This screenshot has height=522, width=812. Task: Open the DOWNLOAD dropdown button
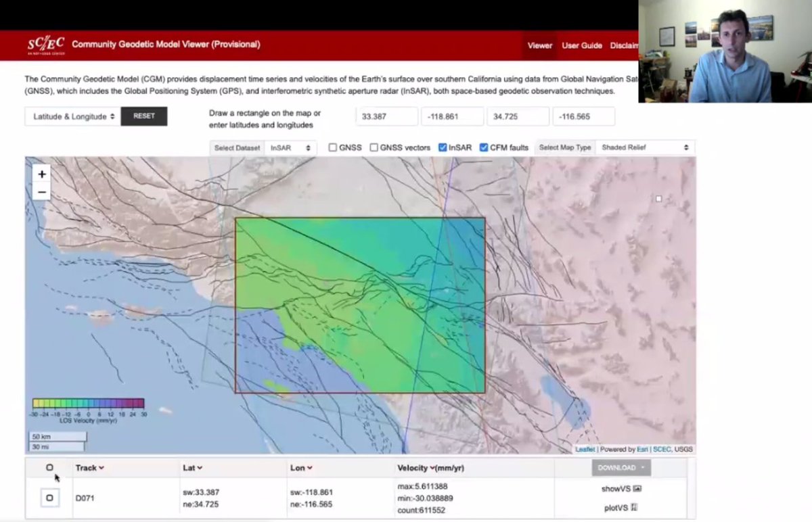(621, 467)
